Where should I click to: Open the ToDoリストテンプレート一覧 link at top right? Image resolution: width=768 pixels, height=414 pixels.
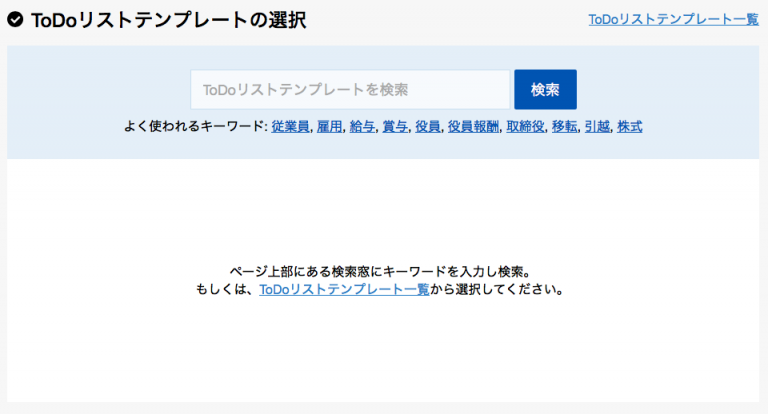coord(673,19)
